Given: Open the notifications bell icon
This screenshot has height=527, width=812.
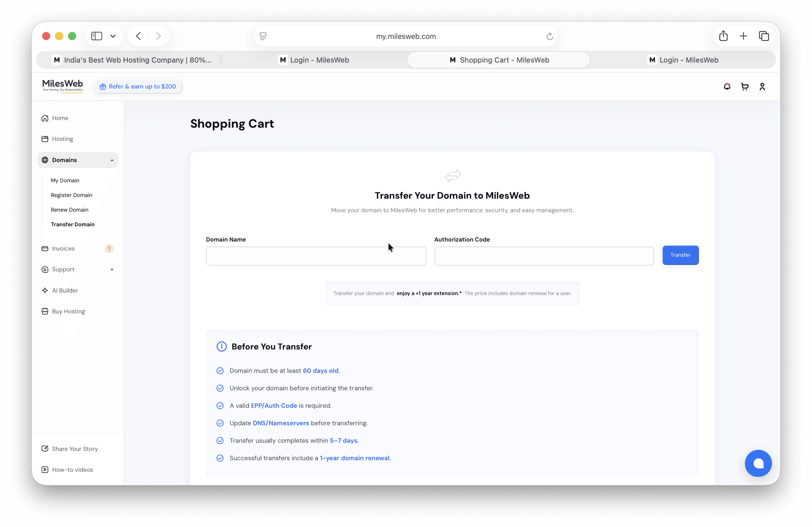Looking at the screenshot, I should (x=727, y=87).
